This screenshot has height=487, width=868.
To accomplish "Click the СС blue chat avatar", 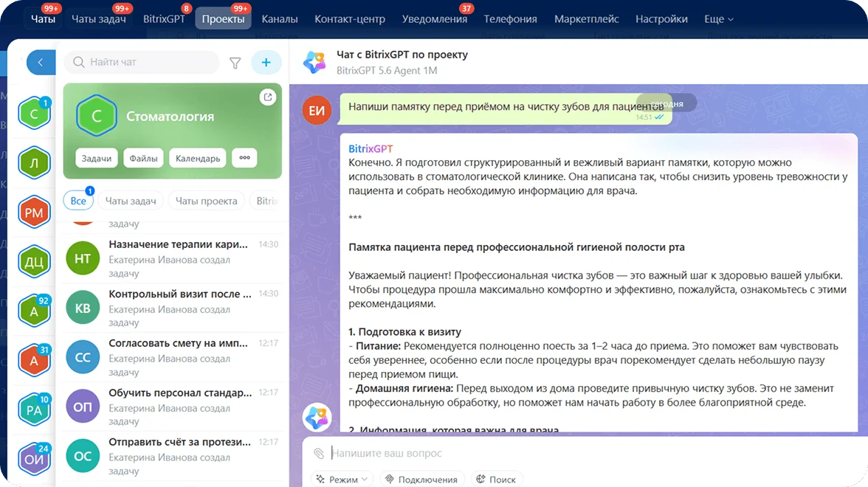I will click(x=83, y=357).
